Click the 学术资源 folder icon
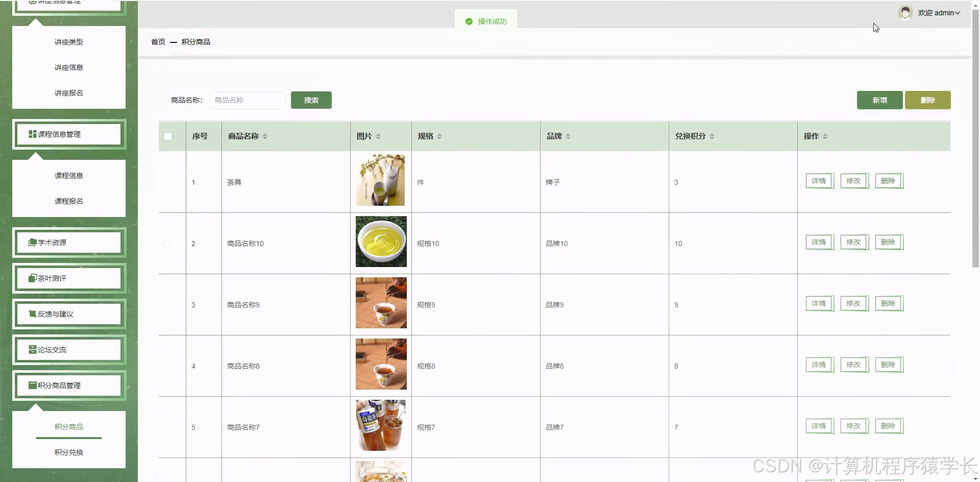 [32, 243]
